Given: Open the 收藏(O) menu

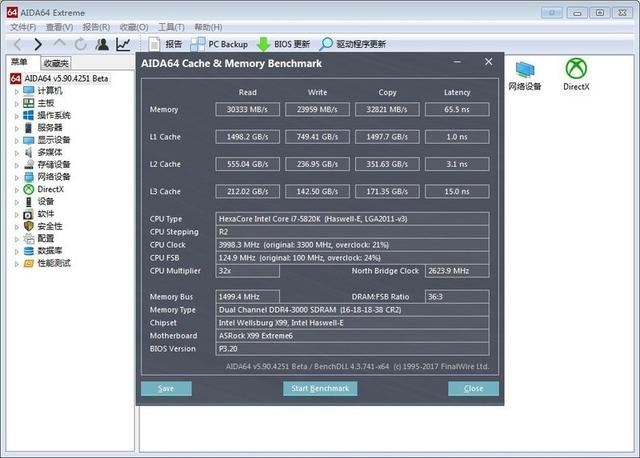Looking at the screenshot, I should click(x=134, y=27).
